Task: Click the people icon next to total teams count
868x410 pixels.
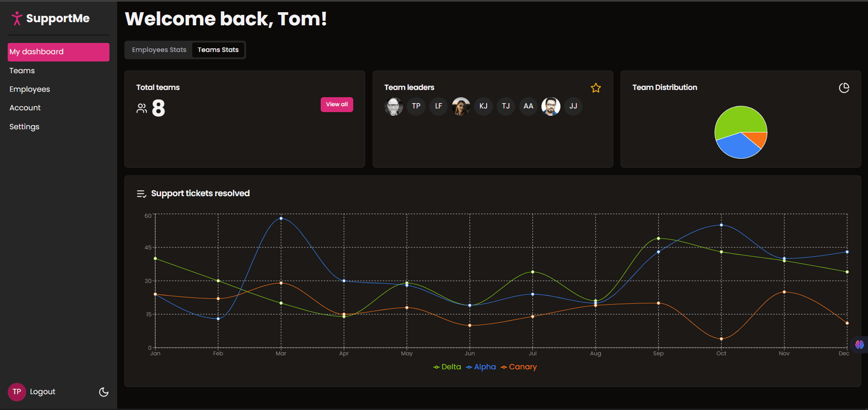Action: point(142,108)
